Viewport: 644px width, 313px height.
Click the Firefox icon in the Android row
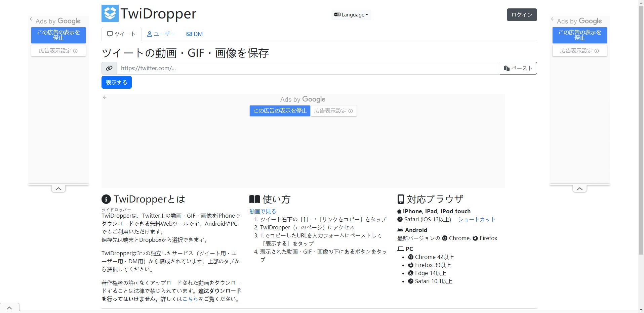pos(475,238)
